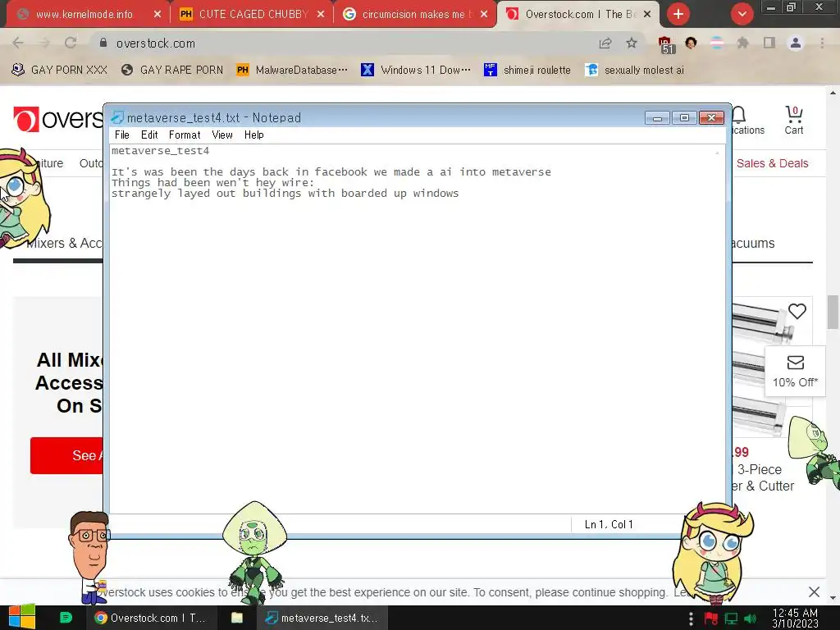Maximize the Notepad window

coord(684,117)
